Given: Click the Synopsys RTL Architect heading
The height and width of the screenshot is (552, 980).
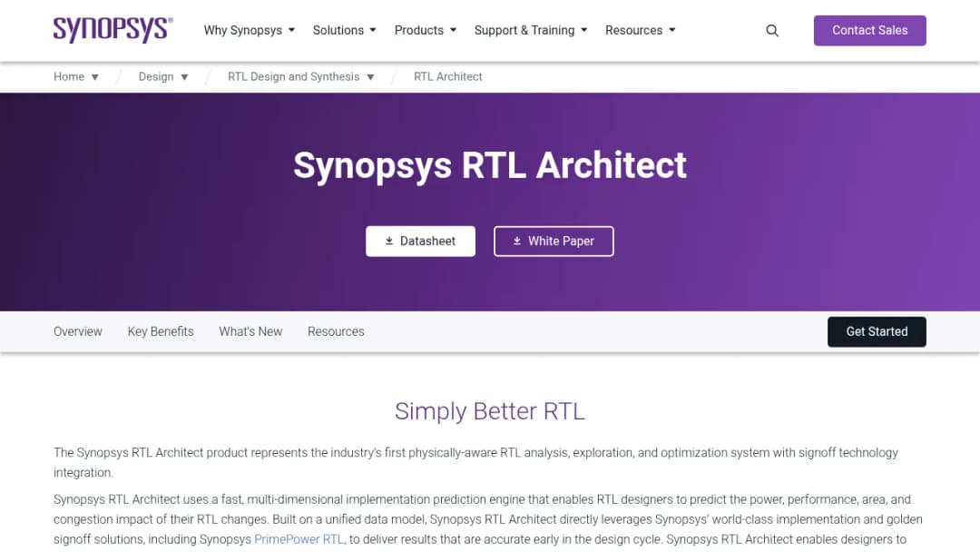Looking at the screenshot, I should [x=490, y=165].
